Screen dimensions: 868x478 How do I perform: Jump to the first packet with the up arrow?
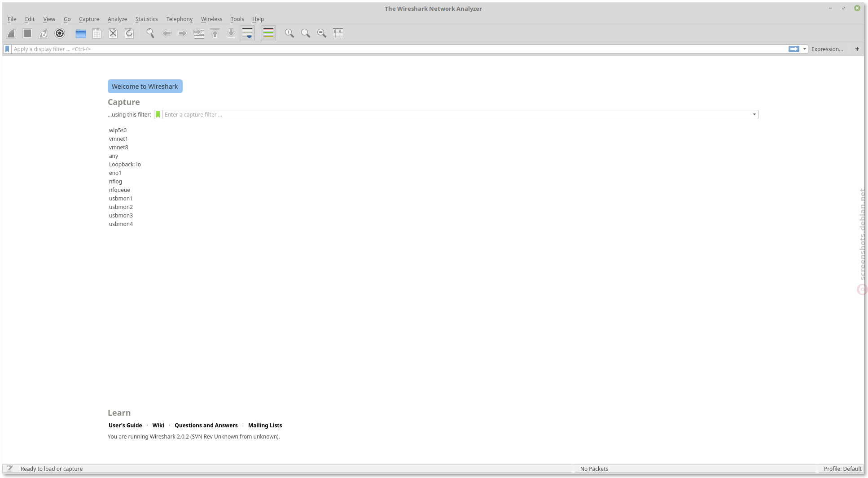(x=215, y=33)
